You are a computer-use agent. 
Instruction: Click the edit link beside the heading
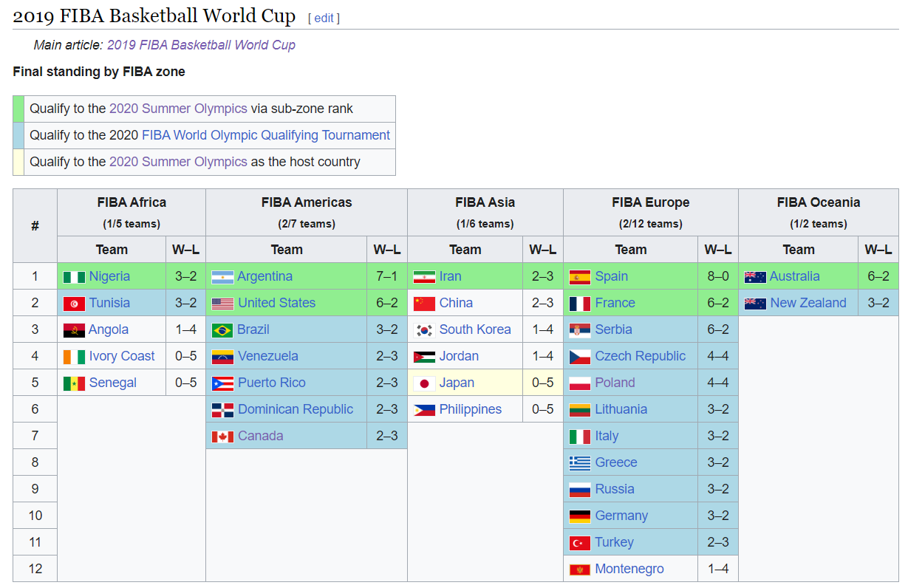(324, 18)
